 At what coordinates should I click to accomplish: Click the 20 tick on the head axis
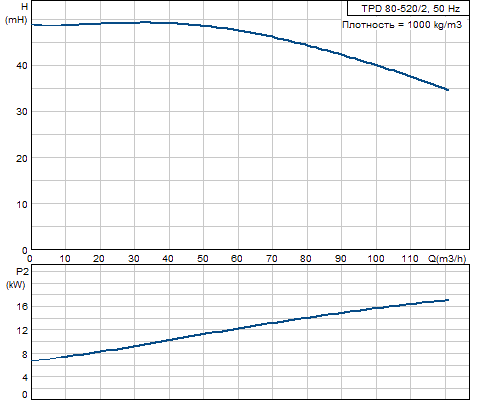pyautogui.click(x=22, y=158)
